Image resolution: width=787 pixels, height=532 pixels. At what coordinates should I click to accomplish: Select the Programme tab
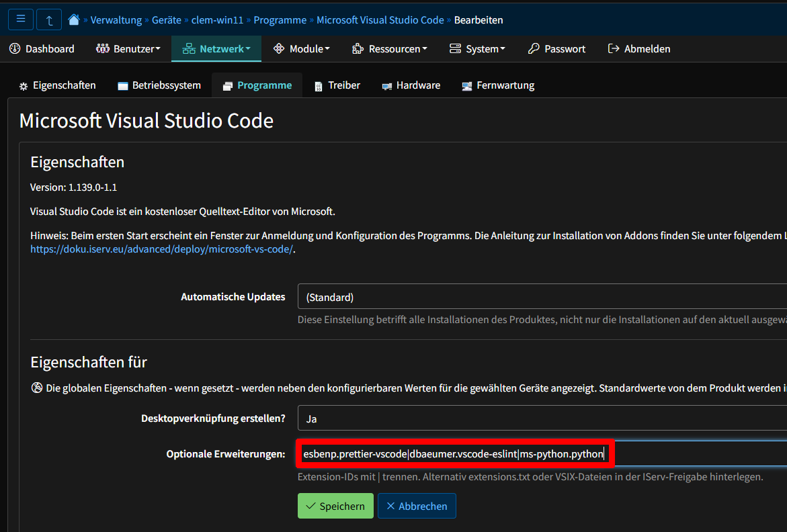(x=257, y=86)
